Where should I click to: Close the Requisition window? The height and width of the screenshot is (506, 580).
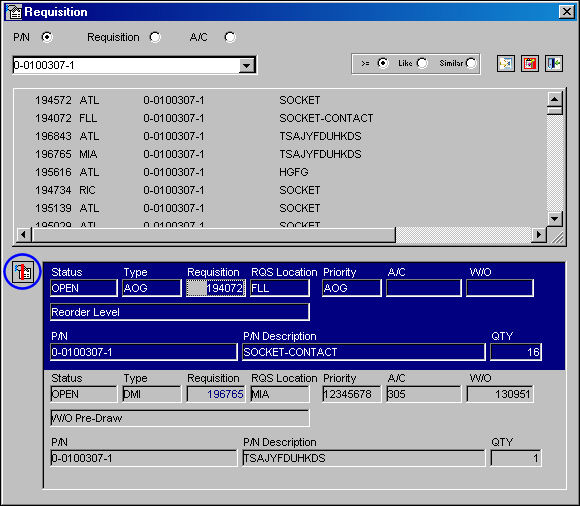pyautogui.click(x=567, y=12)
